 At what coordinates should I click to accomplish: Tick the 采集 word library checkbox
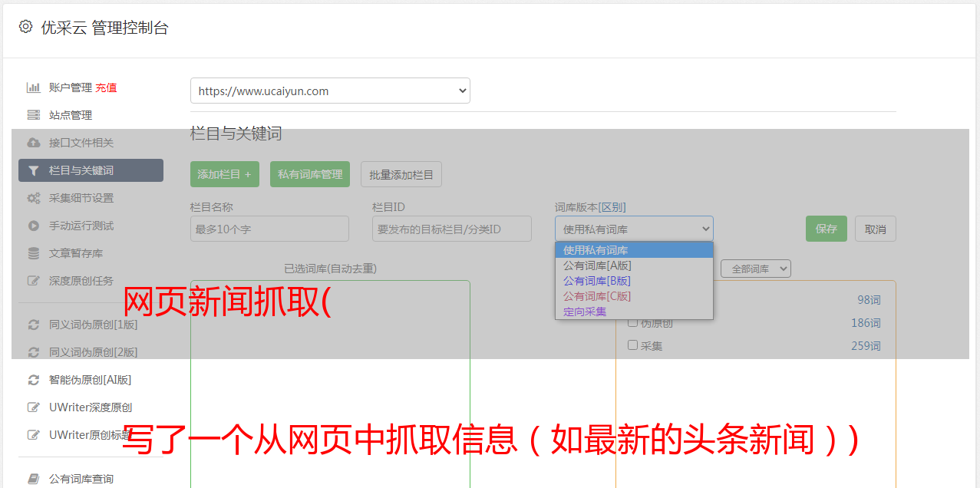click(x=633, y=345)
